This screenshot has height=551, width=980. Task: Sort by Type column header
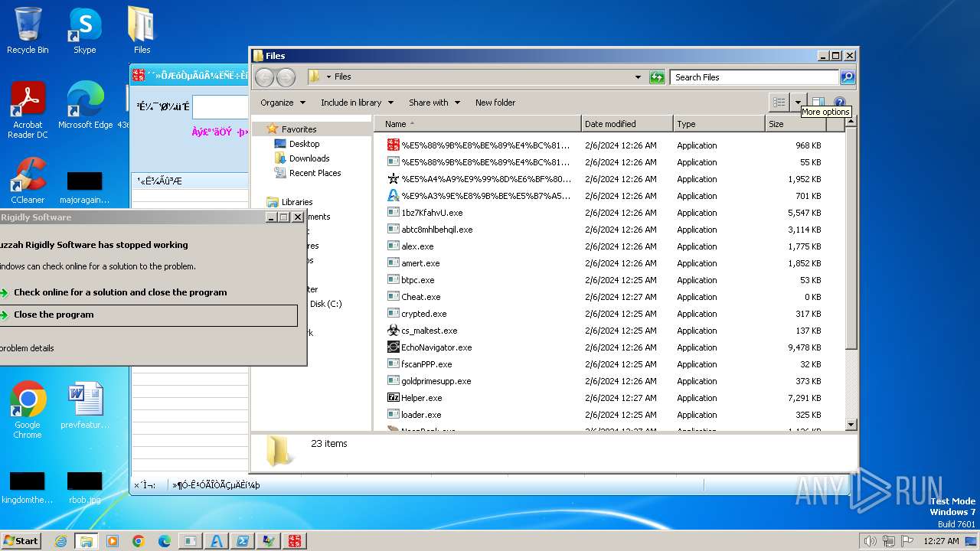719,124
